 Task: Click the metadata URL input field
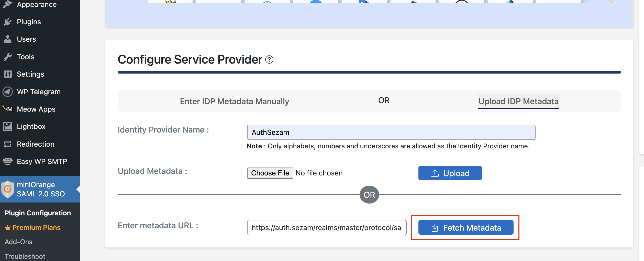[x=327, y=228]
